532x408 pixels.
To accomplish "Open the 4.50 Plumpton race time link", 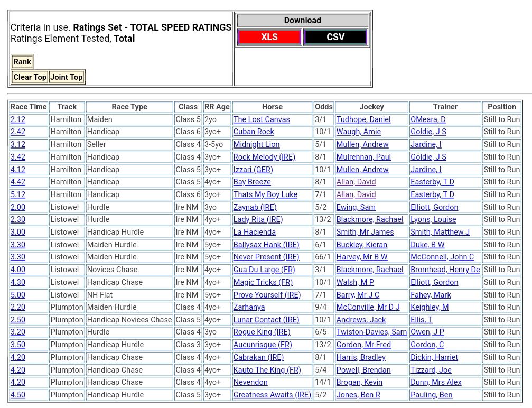I will click(x=17, y=395).
